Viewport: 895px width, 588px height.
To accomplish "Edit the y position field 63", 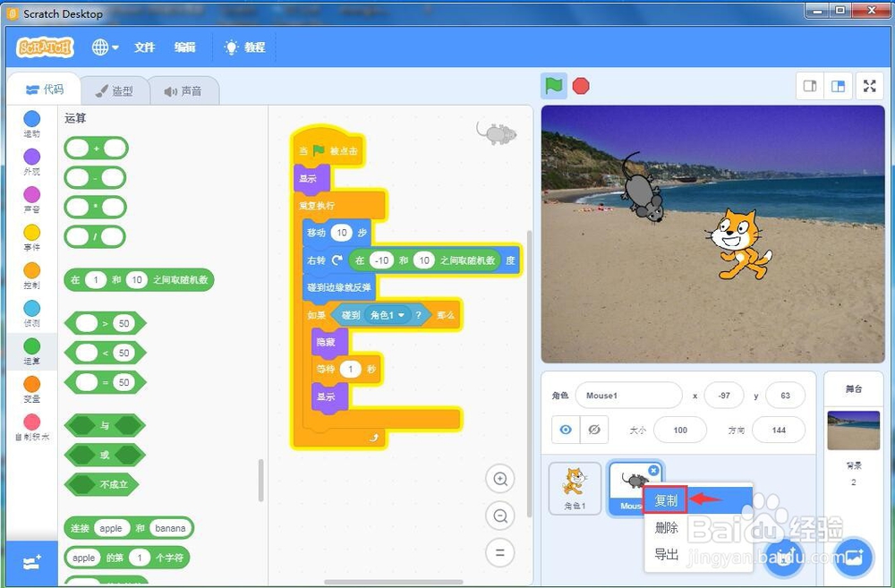I will (785, 395).
